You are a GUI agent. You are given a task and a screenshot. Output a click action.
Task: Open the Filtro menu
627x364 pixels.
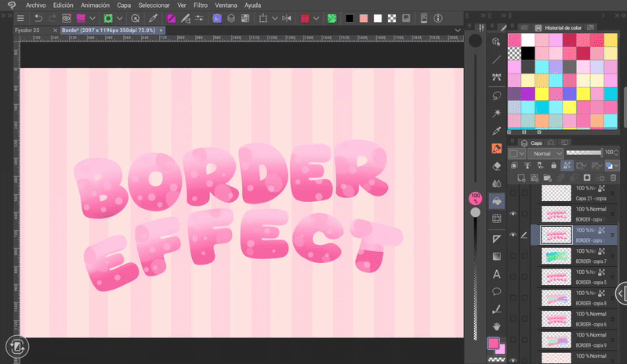coord(201,5)
